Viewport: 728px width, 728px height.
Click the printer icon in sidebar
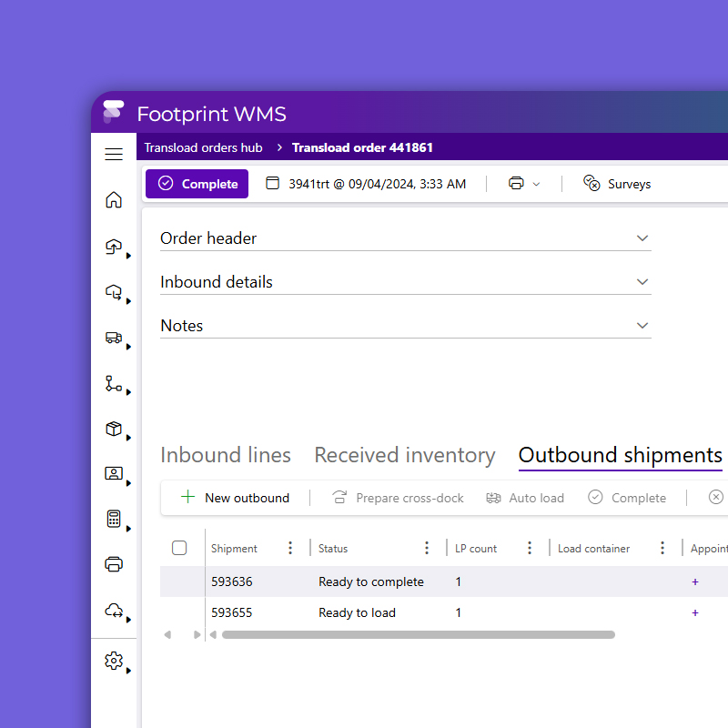(x=114, y=564)
